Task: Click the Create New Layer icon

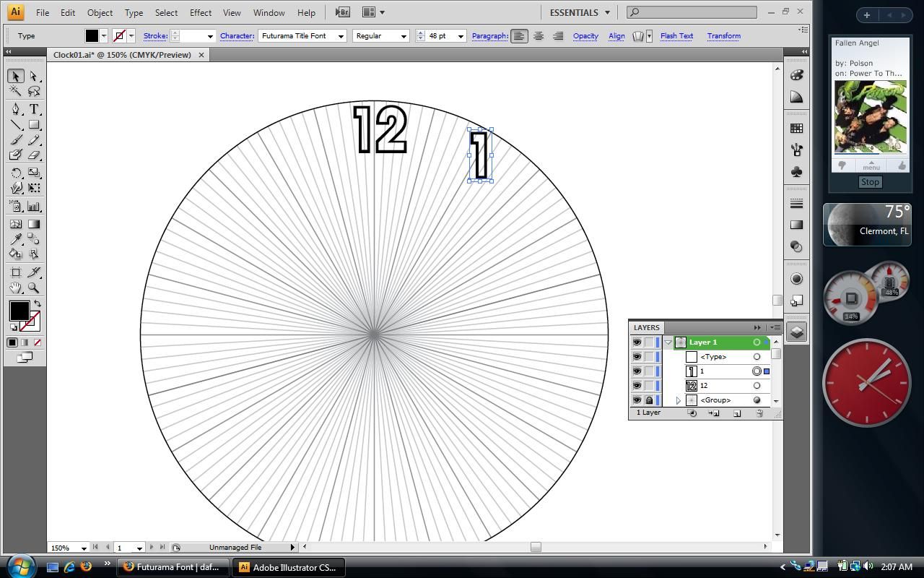Action: coord(737,413)
